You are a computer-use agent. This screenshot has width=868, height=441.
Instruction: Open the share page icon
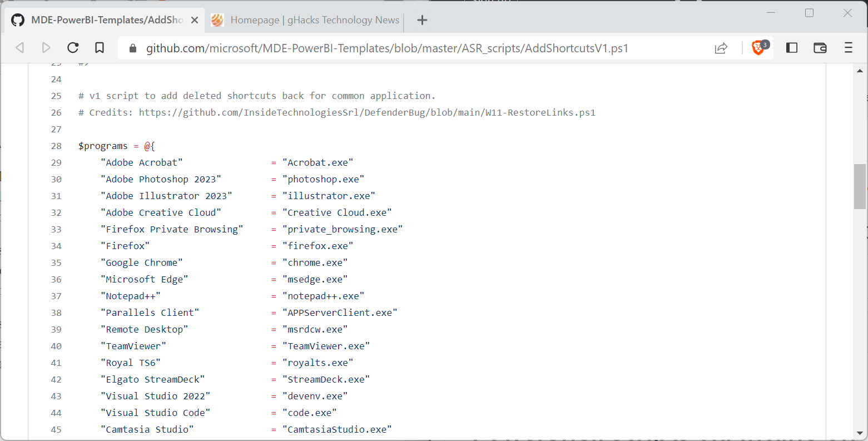(721, 48)
